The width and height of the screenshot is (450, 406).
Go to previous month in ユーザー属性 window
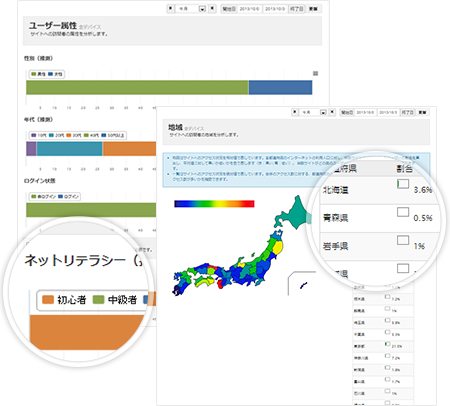(x=170, y=8)
